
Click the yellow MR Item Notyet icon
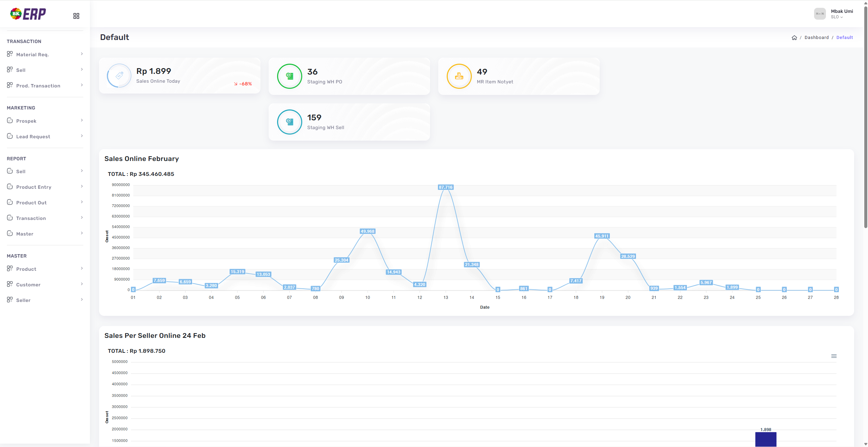click(x=459, y=76)
